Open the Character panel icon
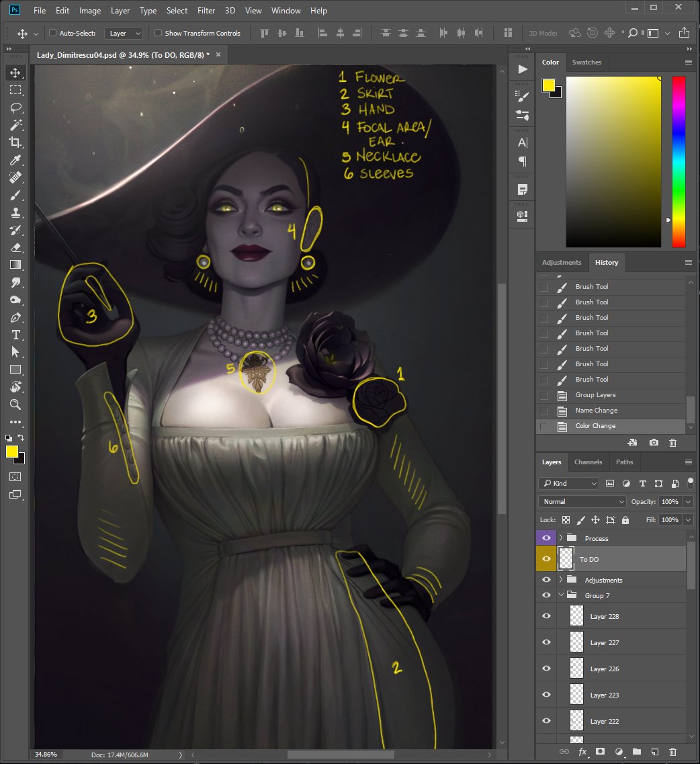This screenshot has width=700, height=764. click(x=523, y=142)
